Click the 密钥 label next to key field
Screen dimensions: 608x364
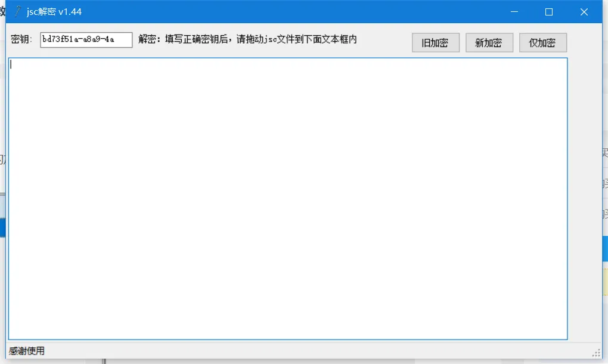(22, 40)
